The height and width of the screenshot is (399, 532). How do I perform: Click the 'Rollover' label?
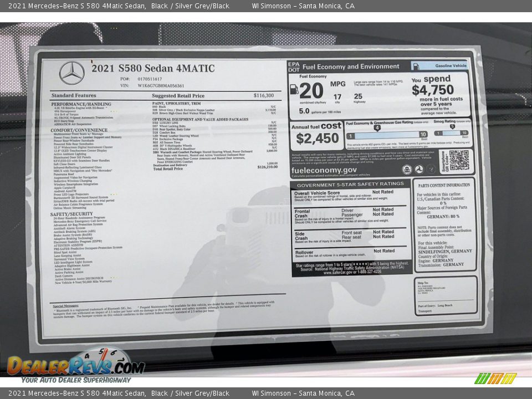point(304,253)
